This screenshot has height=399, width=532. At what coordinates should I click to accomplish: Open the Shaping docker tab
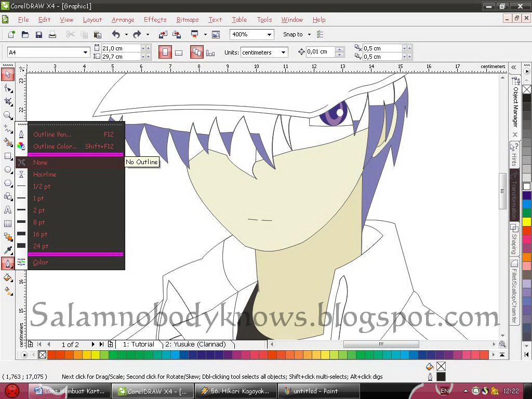point(514,239)
